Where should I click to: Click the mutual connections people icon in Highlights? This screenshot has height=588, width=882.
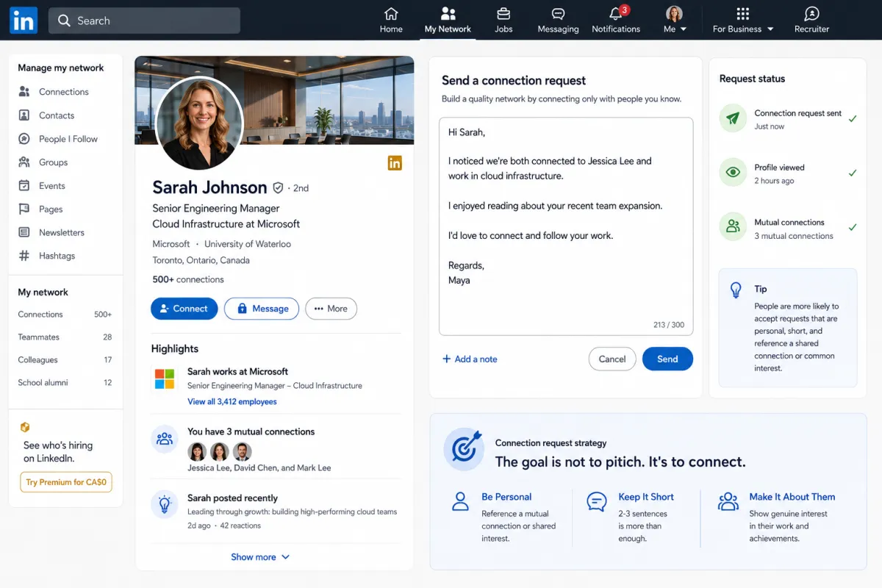coord(165,439)
